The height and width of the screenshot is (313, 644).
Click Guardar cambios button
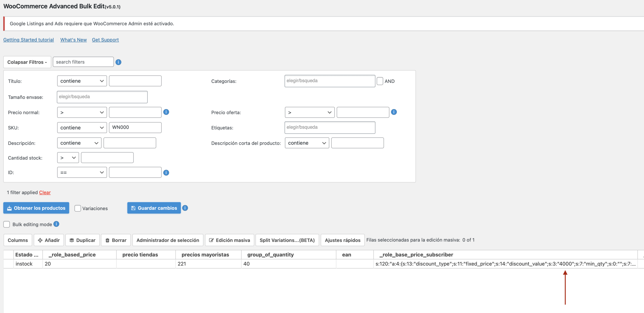(x=154, y=208)
